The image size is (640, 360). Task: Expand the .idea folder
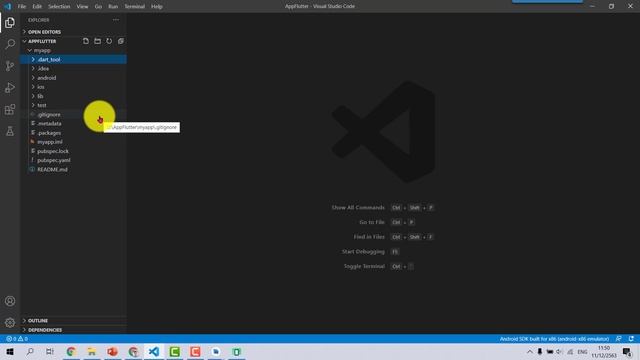click(73, 69)
